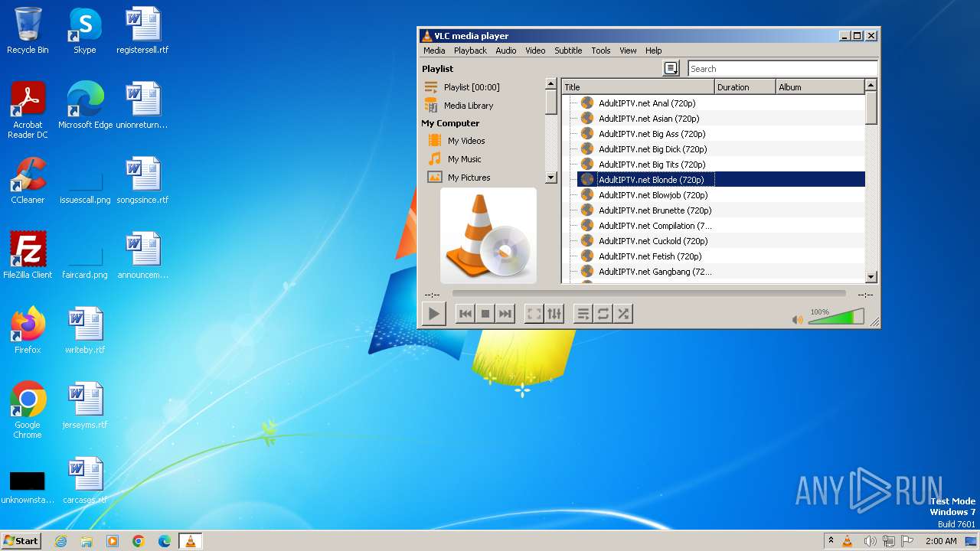This screenshot has height=551, width=980.
Task: Click playlist scrollbar down arrow
Action: [x=871, y=277]
